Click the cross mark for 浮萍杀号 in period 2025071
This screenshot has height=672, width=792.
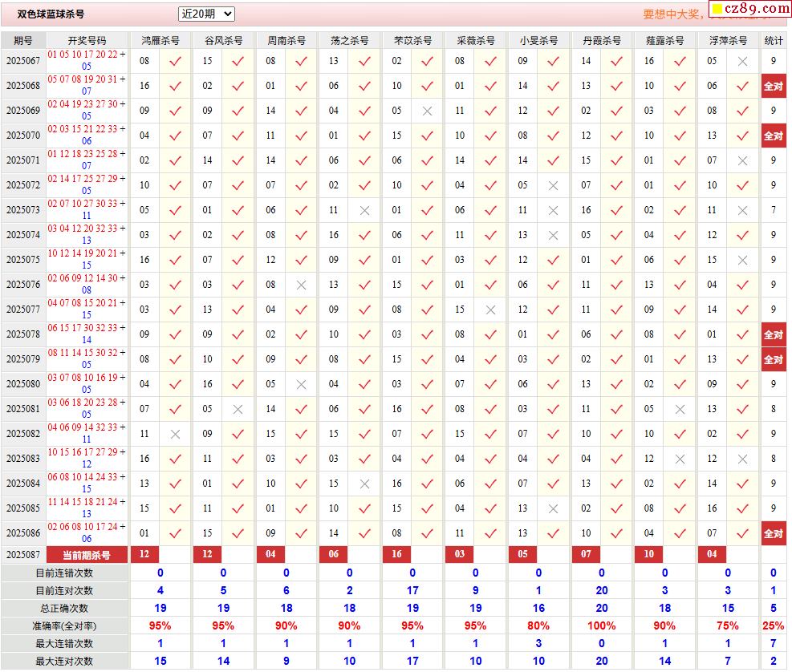click(x=742, y=160)
